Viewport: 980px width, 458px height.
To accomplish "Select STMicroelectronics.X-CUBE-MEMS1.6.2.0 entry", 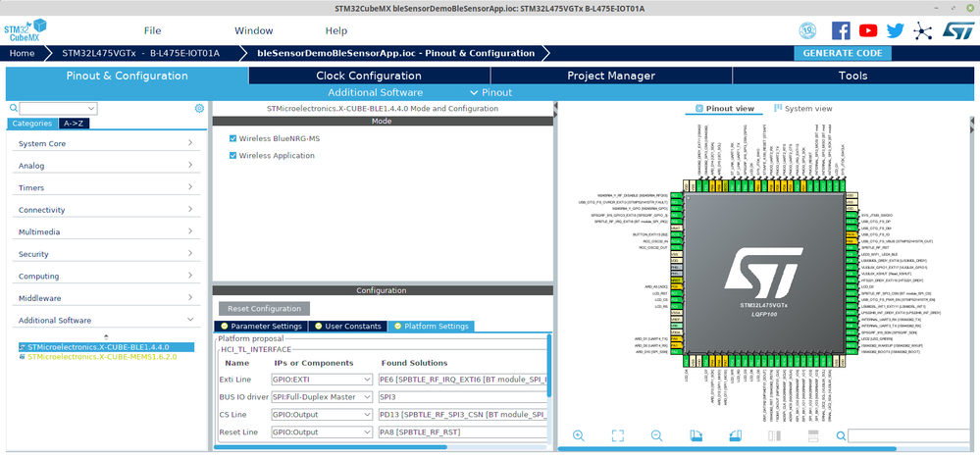I will point(102,357).
